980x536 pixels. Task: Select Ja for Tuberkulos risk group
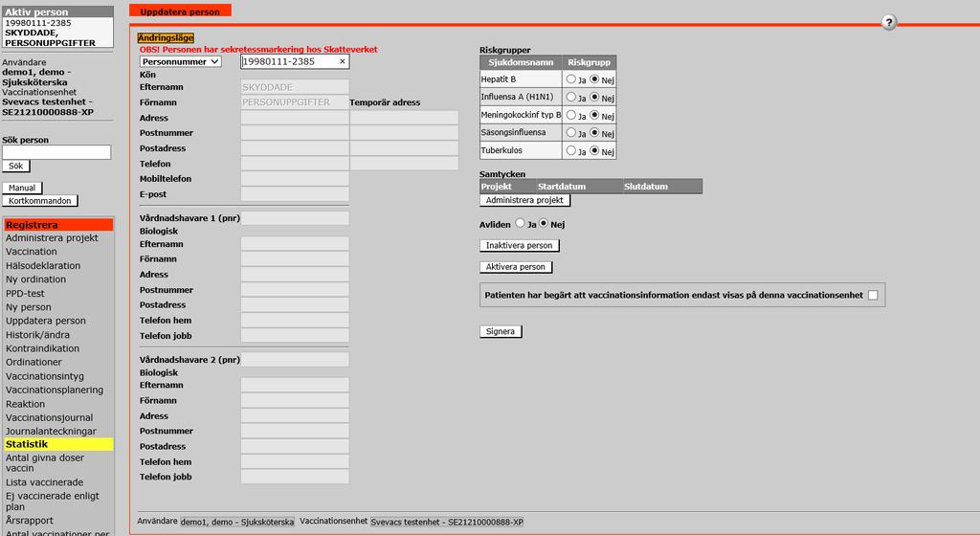[x=570, y=150]
